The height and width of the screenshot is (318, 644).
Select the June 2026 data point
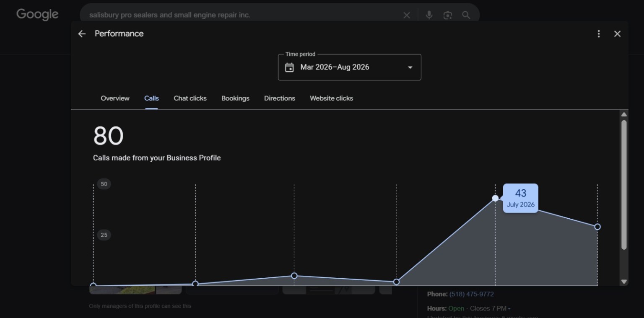396,282
